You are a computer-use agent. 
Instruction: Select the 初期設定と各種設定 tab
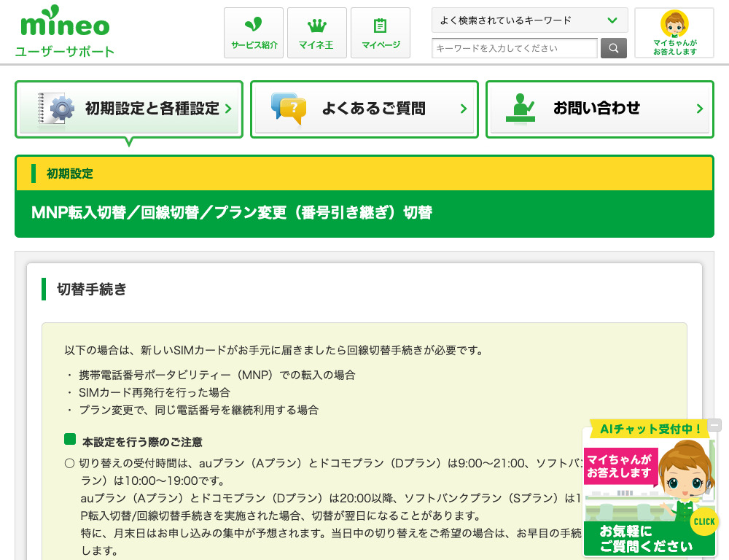(x=152, y=109)
